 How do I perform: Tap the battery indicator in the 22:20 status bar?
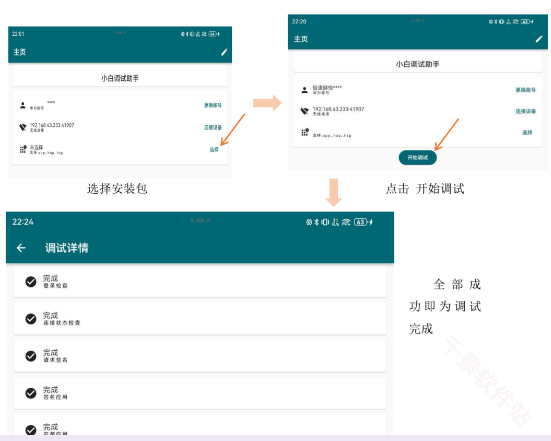click(527, 22)
